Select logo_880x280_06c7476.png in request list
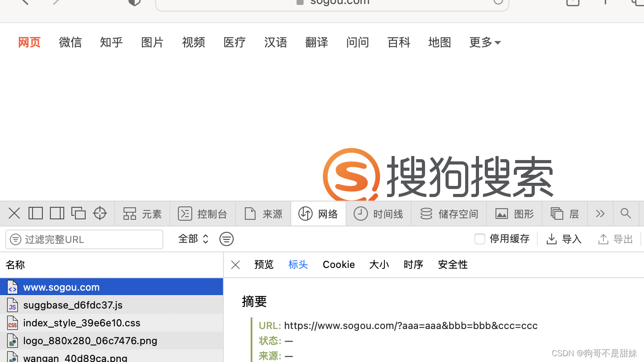Viewport: 644px width, 362px height. pyautogui.click(x=111, y=341)
